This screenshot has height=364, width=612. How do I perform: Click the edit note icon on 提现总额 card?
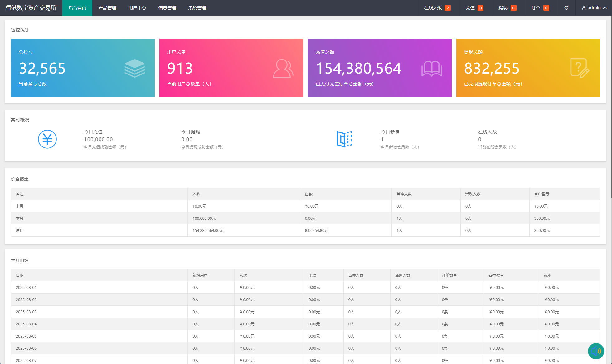coord(579,68)
